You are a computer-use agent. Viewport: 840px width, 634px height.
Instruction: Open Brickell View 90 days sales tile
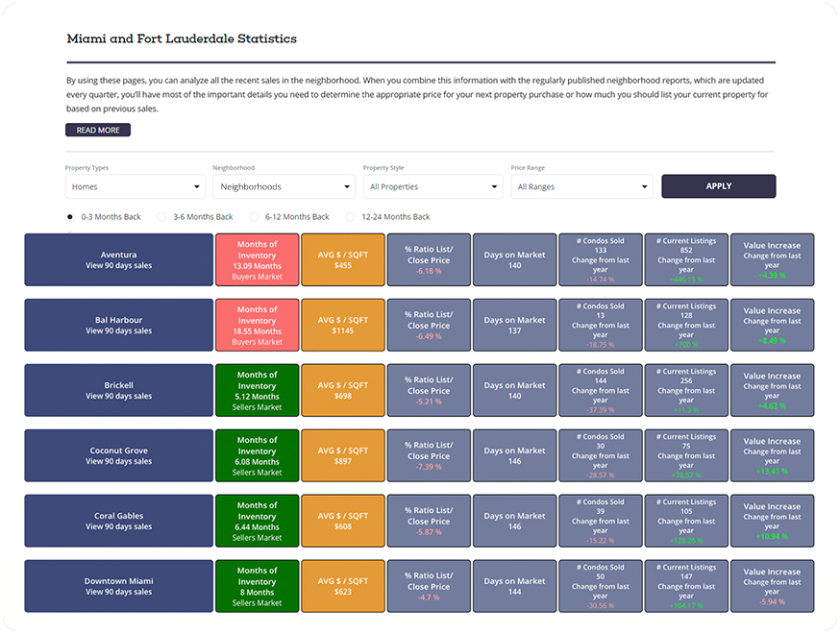119,390
